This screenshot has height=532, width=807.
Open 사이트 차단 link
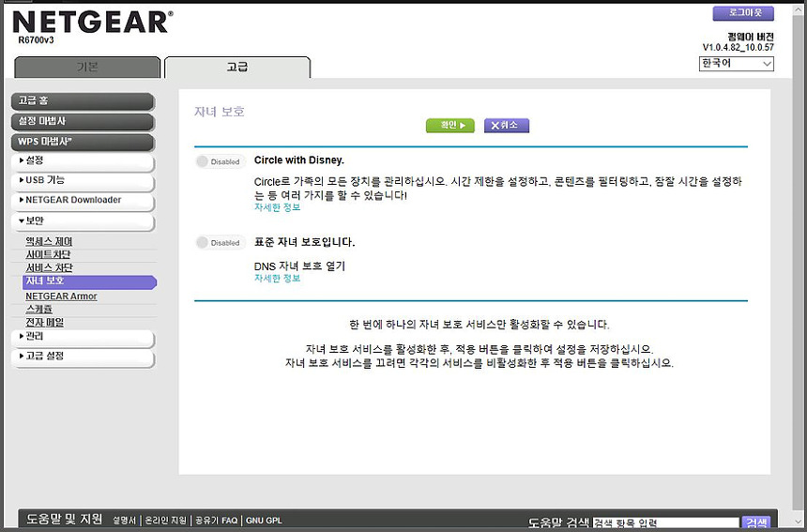48,254
